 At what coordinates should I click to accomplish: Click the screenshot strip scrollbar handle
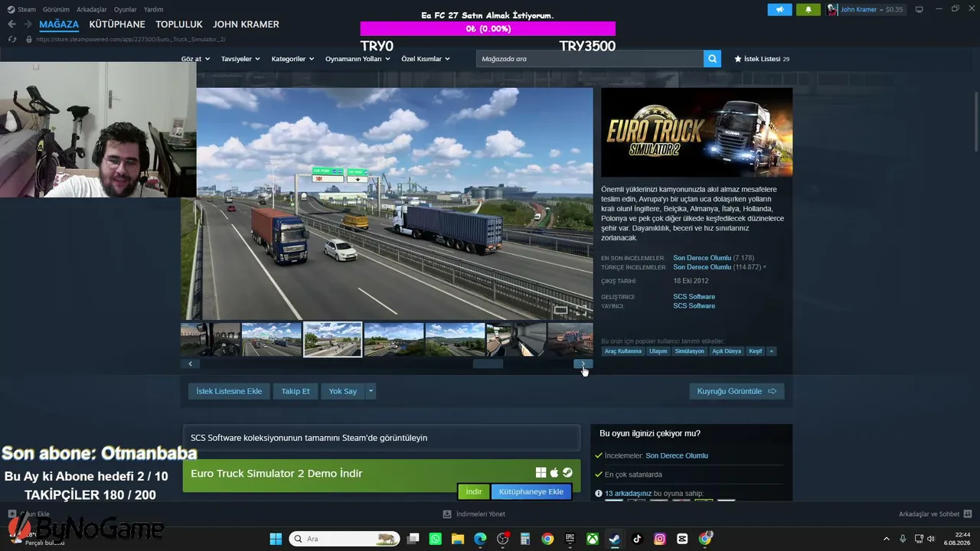[x=488, y=364]
